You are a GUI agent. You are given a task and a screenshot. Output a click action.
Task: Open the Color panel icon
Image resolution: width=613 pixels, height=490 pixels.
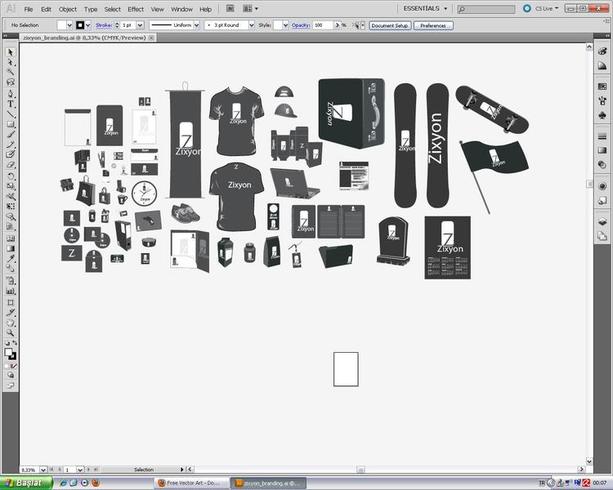point(602,51)
